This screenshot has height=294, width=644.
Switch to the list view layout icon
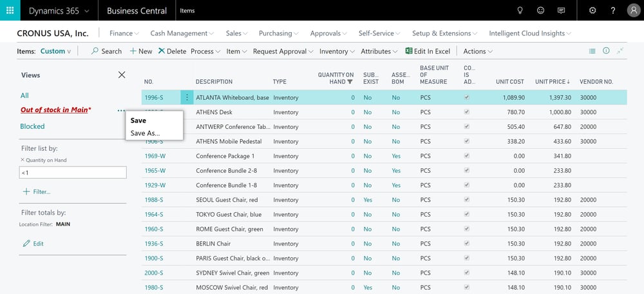click(x=592, y=51)
